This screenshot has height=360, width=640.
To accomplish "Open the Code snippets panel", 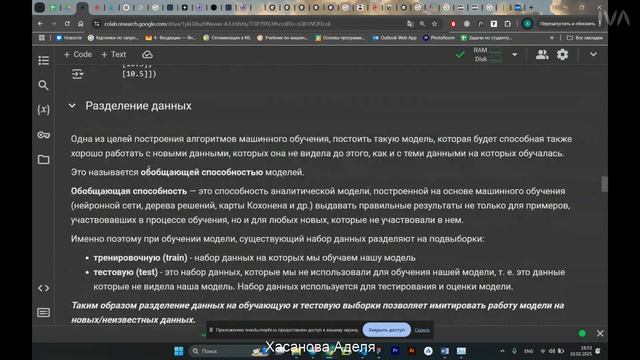I will [44, 288].
